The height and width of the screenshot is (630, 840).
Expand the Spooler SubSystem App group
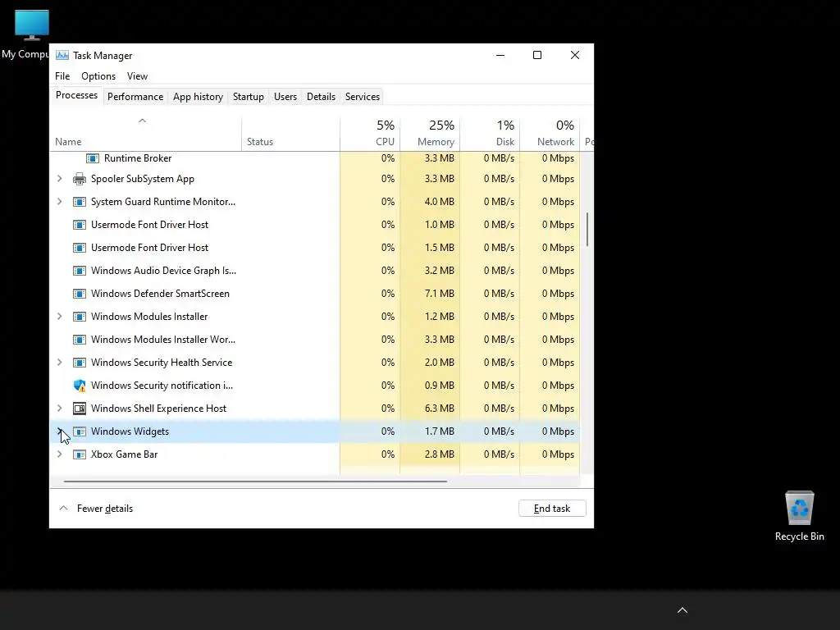pos(59,178)
